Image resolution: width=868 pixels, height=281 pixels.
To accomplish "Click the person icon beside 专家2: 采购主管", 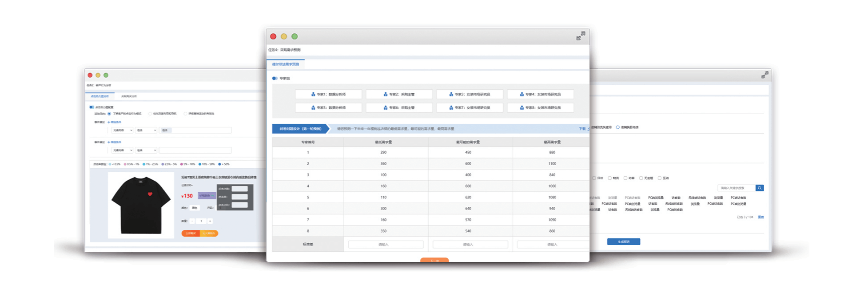I will click(386, 95).
